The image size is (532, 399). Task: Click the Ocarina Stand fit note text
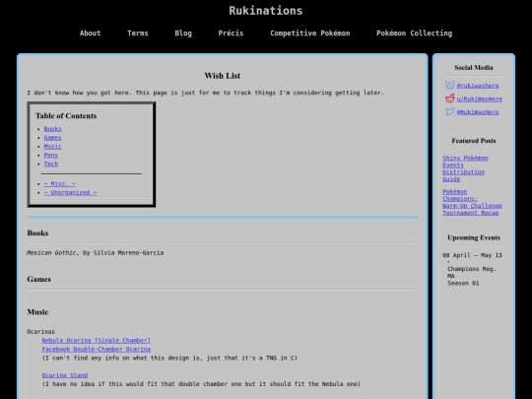point(201,384)
